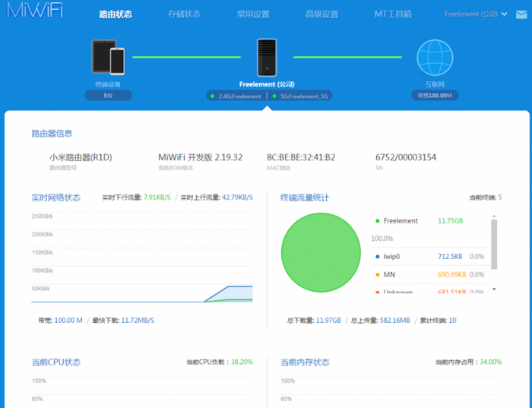Click the MiWiFi logo
This screenshot has width=532, height=408.
click(x=35, y=11)
